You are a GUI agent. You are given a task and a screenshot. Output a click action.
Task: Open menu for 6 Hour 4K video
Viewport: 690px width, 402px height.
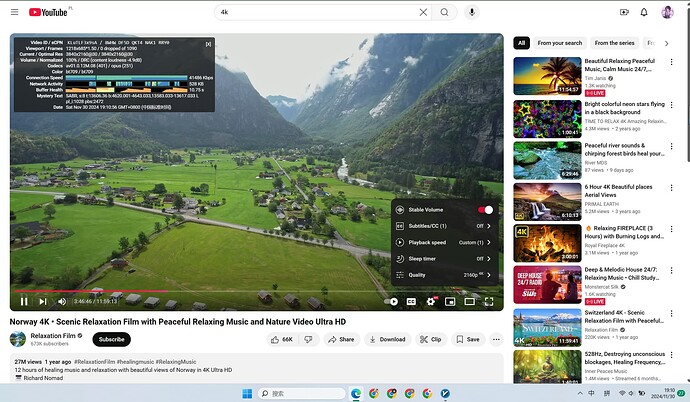click(672, 188)
